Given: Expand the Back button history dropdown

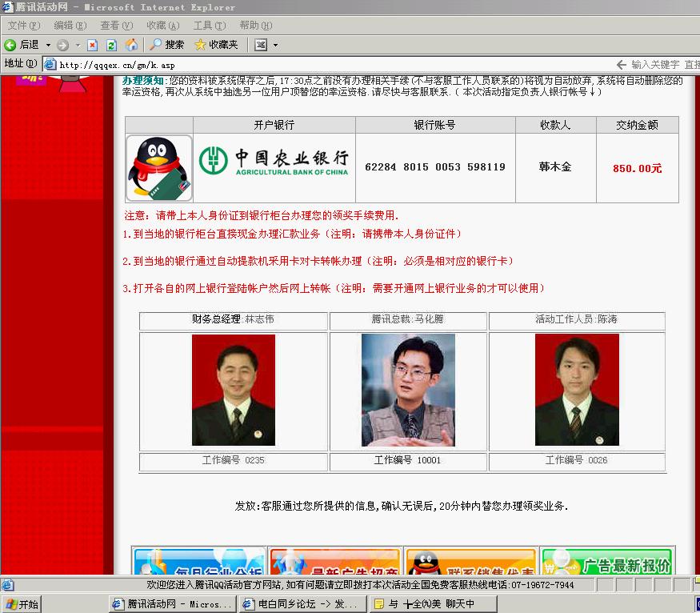Looking at the screenshot, I should (48, 45).
